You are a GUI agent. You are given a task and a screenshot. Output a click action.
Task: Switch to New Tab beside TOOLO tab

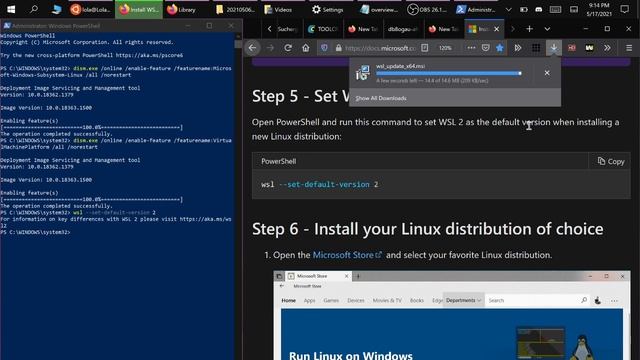point(363,29)
